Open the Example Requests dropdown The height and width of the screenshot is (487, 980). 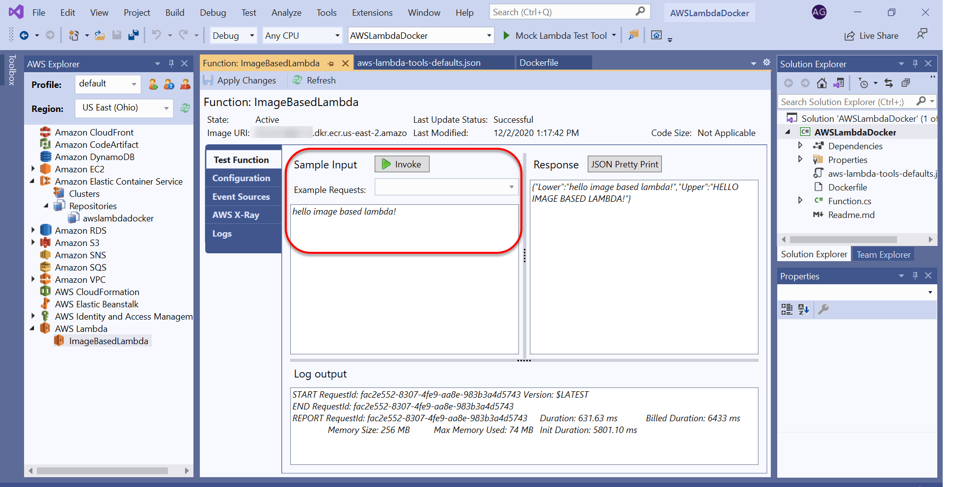pos(446,187)
